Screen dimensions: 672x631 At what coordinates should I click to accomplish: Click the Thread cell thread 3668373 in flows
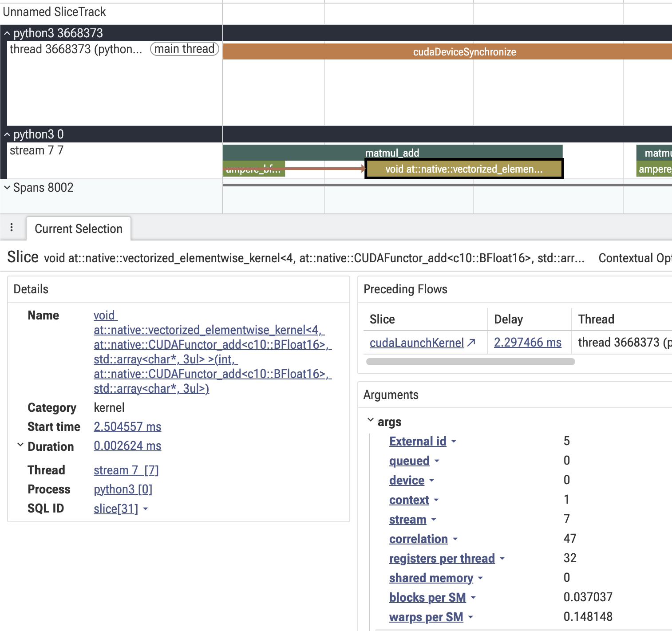tap(625, 343)
